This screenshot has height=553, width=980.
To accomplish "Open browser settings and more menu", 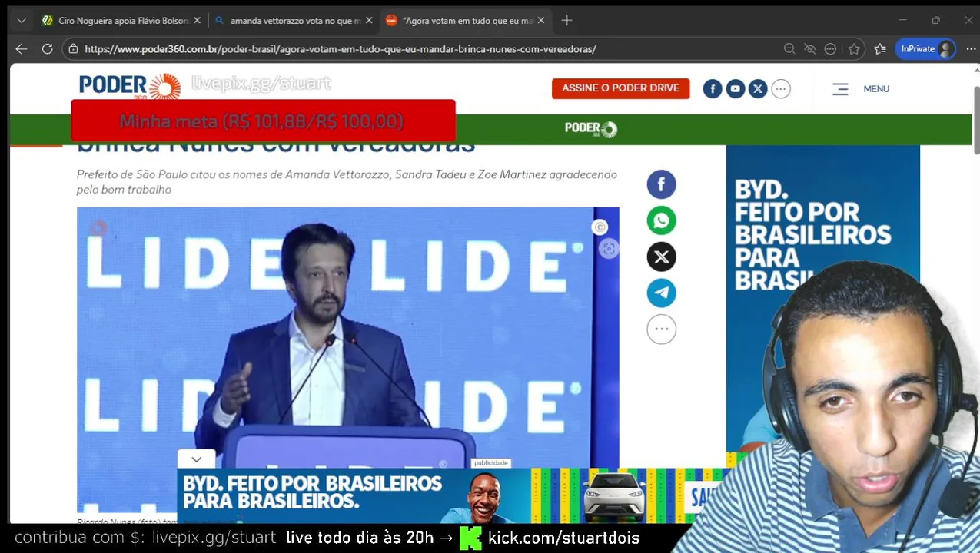I will click(x=971, y=49).
